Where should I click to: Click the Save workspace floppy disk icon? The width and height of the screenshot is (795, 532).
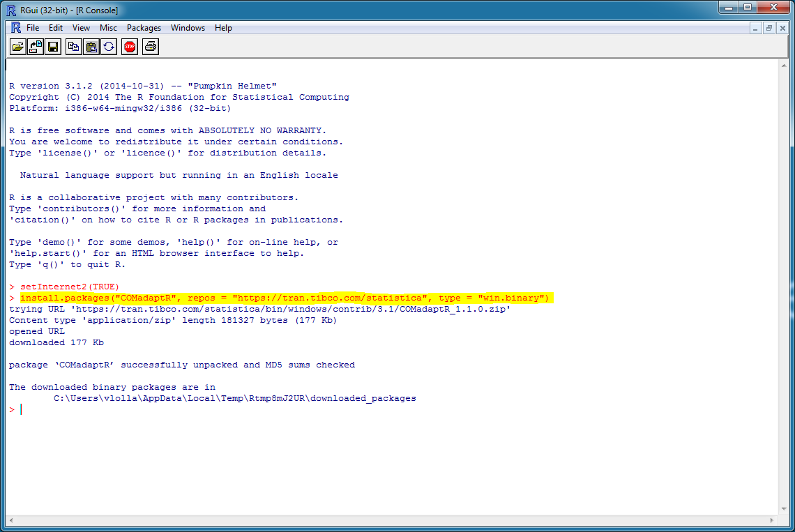[53, 47]
